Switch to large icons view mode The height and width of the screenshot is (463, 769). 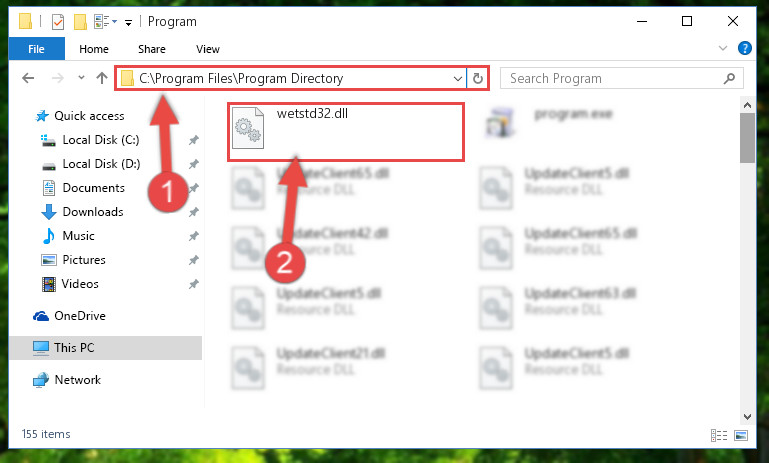pos(741,435)
